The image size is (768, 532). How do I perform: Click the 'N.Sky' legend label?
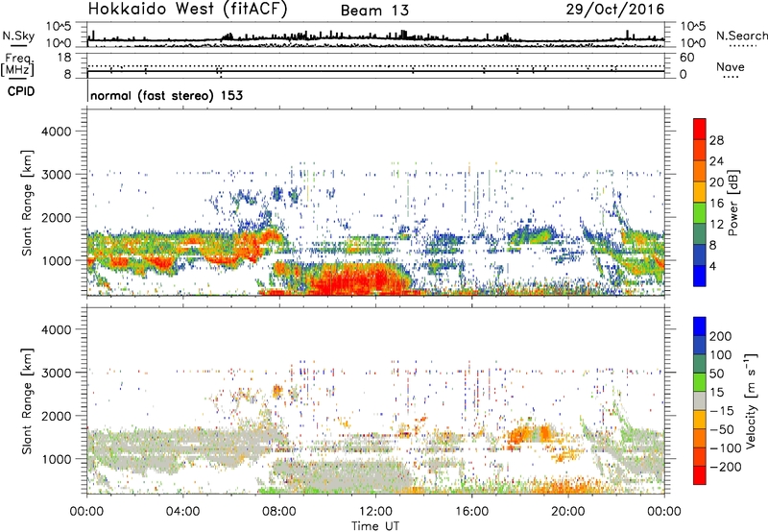click(18, 36)
